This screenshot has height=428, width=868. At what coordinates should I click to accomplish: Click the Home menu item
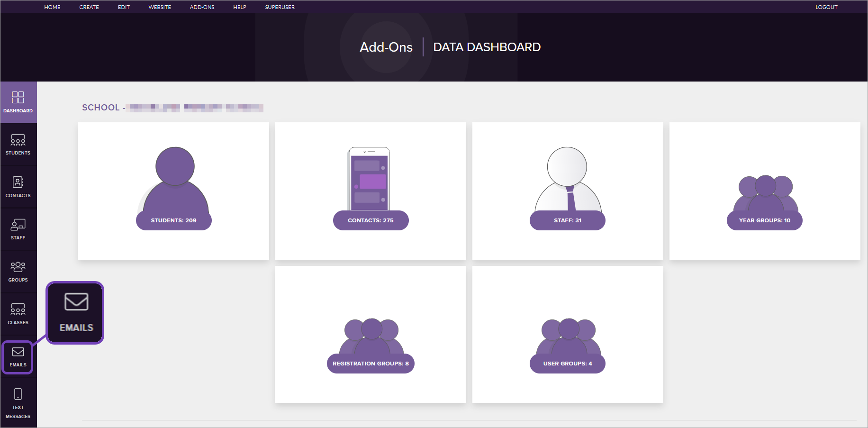[x=52, y=7]
